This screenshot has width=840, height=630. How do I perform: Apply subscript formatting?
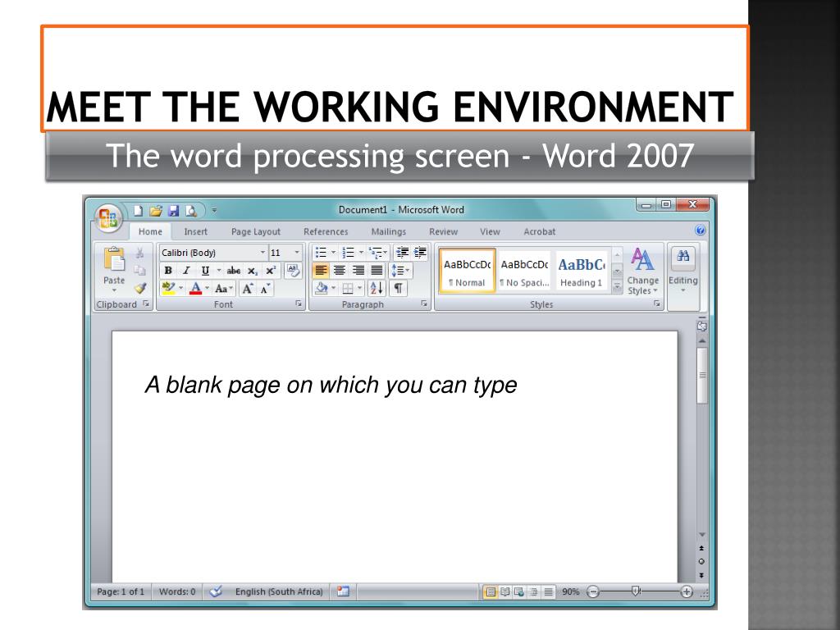click(253, 271)
